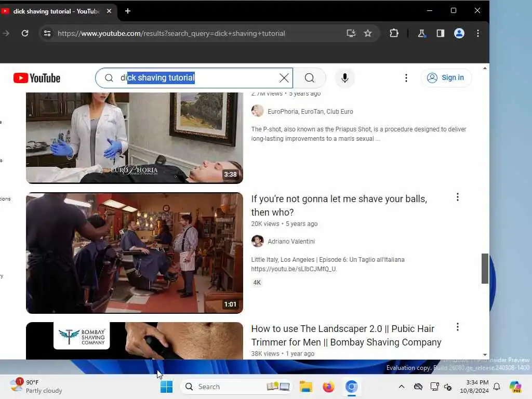This screenshot has height=399, width=532.
Task: Close the YouTube tab
Action: point(109,11)
